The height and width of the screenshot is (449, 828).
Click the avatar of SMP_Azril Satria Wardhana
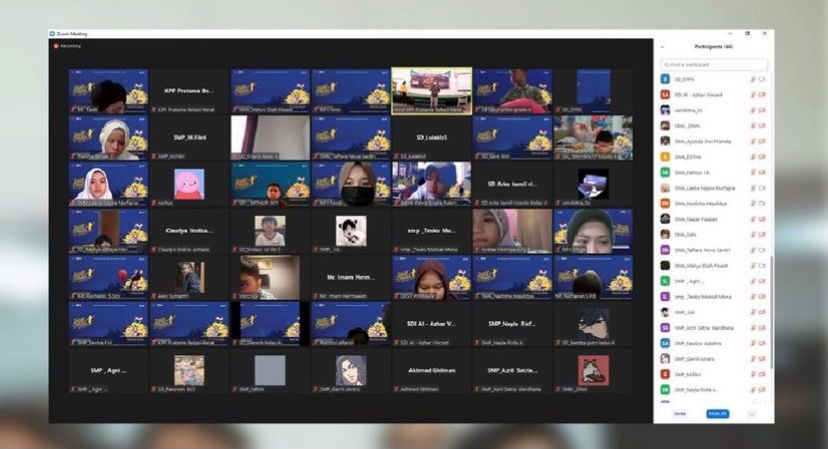[x=665, y=327]
